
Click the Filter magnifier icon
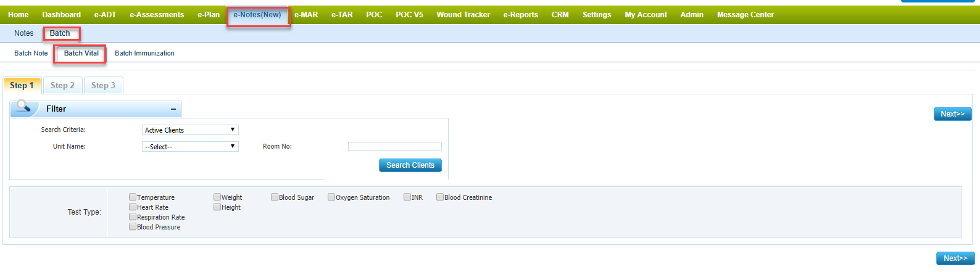[23, 108]
